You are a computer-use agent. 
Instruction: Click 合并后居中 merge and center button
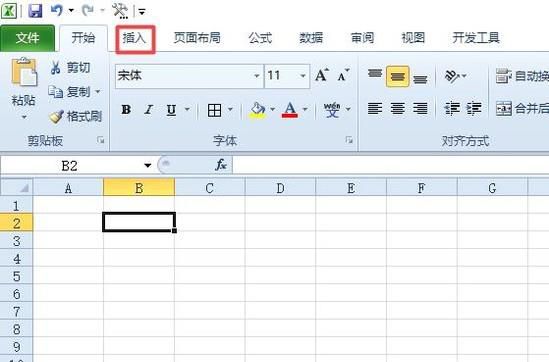[522, 109]
